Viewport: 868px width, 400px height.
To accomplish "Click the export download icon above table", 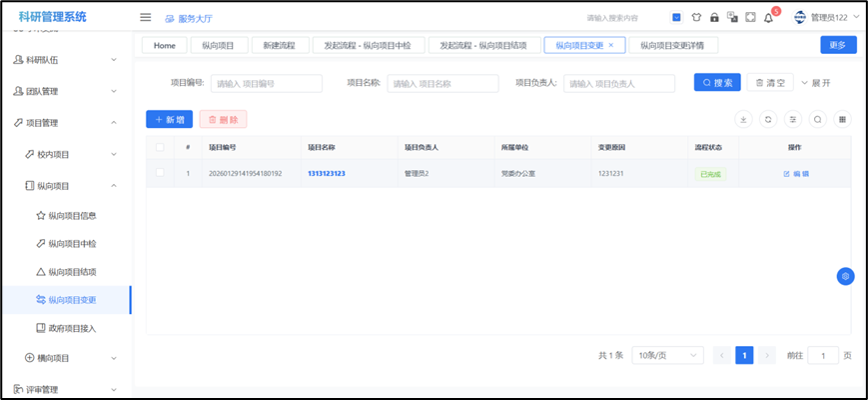I will 743,120.
